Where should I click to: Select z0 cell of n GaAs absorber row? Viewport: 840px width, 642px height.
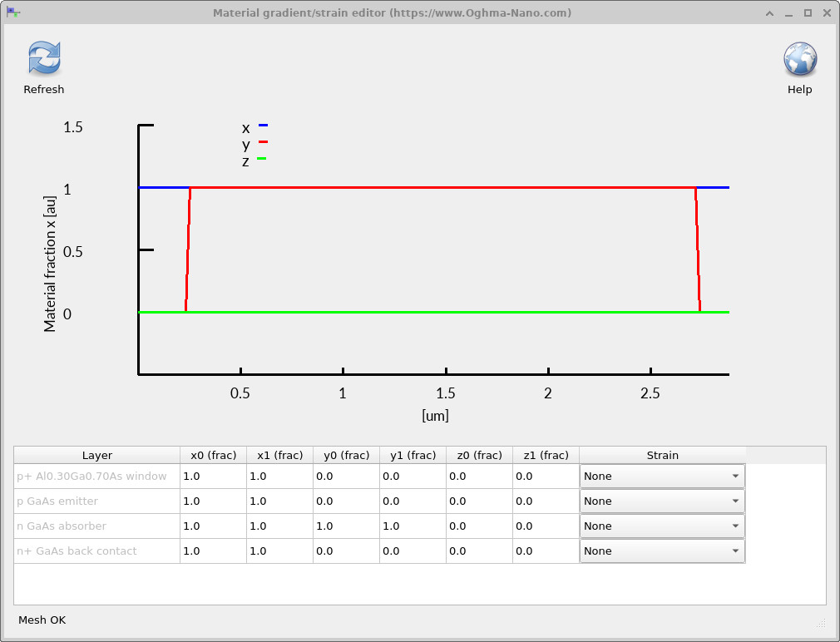pyautogui.click(x=479, y=526)
